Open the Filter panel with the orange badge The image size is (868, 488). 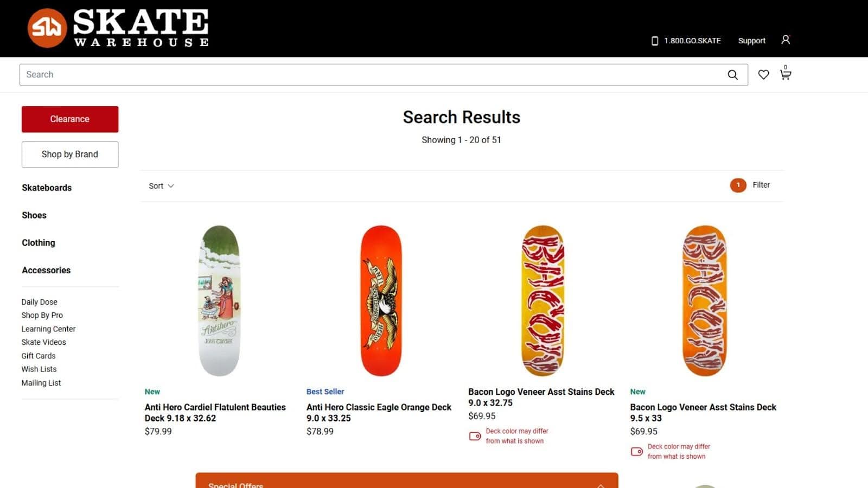click(751, 185)
